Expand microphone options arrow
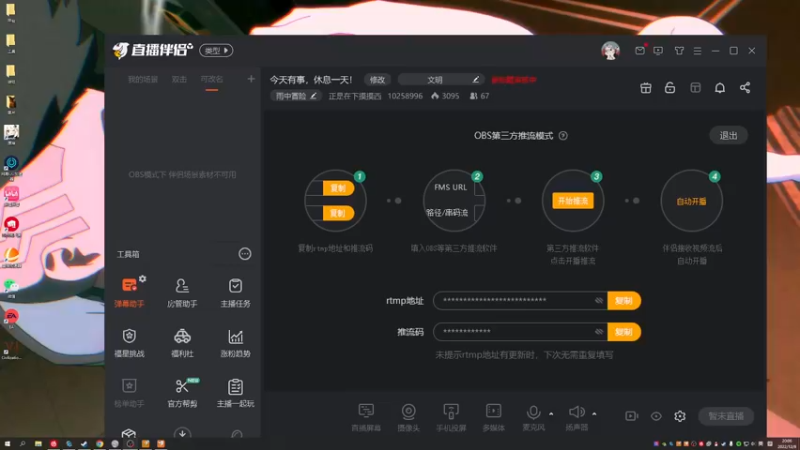The height and width of the screenshot is (450, 800). click(551, 413)
